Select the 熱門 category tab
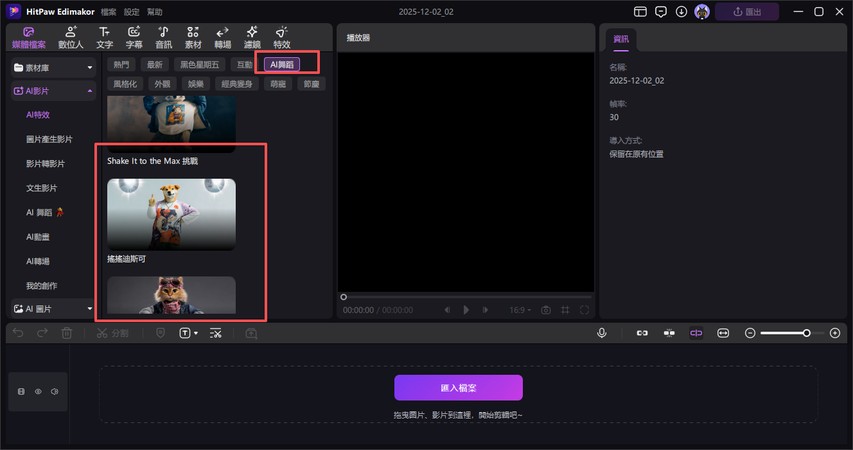This screenshot has height=450, width=853. (121, 64)
